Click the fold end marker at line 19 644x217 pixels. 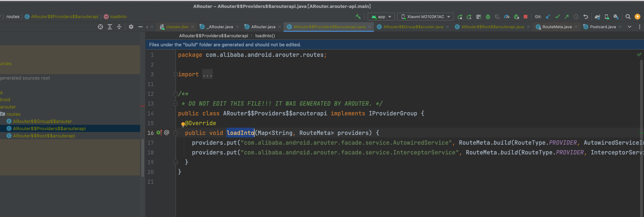[x=176, y=162]
